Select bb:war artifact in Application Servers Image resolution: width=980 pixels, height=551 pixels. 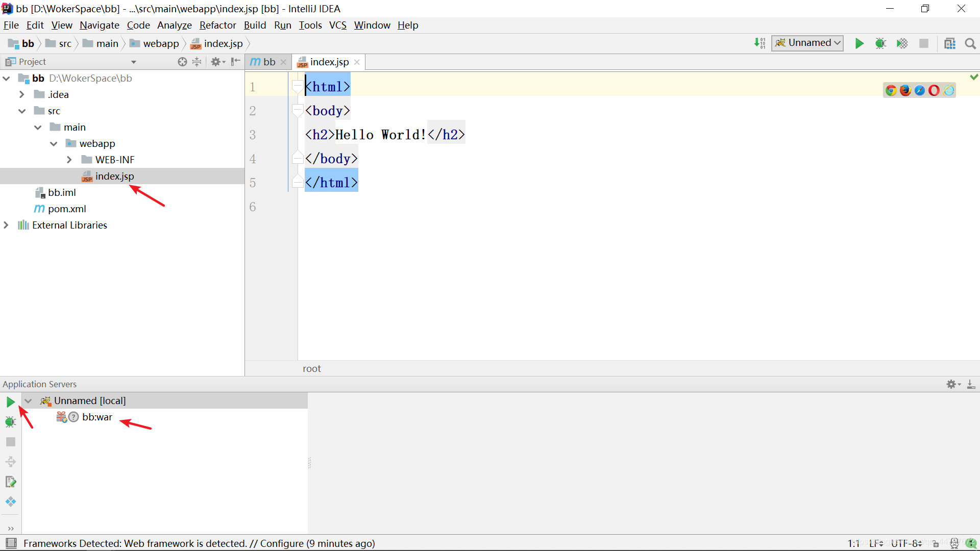click(97, 417)
